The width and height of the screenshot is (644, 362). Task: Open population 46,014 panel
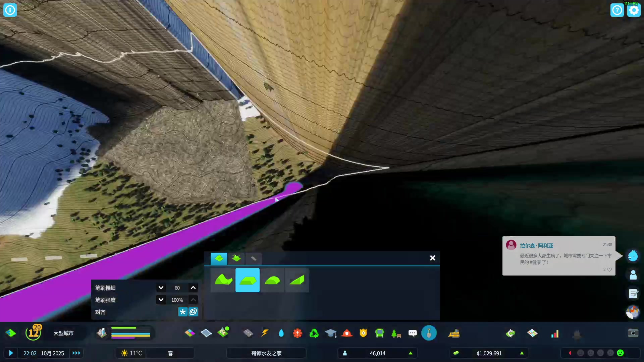click(x=377, y=353)
